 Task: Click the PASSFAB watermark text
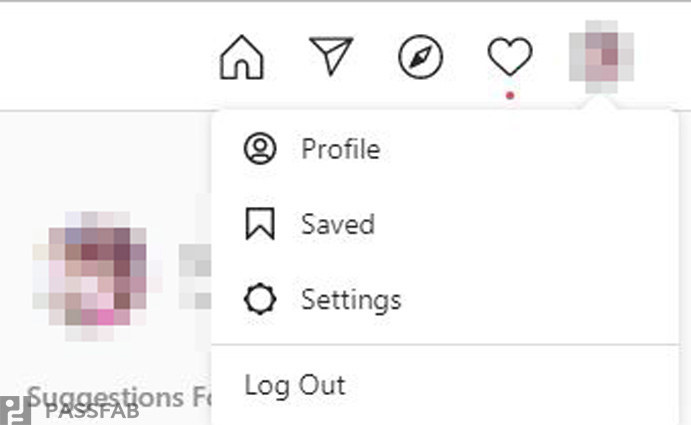click(x=92, y=411)
